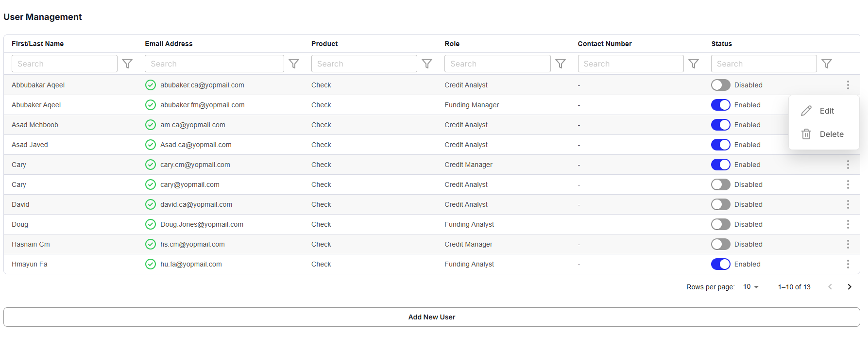Enable status toggle for Hasnain Cm
This screenshot has width=868, height=350.
(721, 244)
